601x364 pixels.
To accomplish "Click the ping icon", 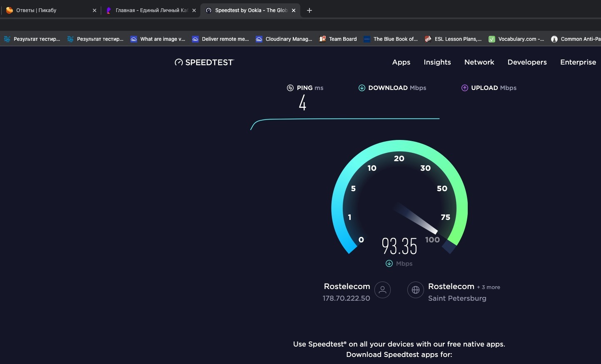I will point(290,88).
